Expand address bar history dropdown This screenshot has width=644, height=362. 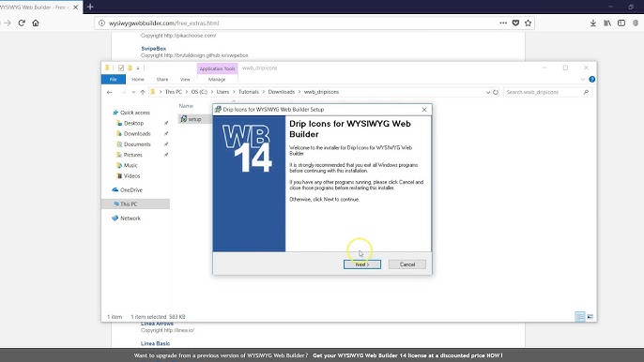[x=487, y=92]
